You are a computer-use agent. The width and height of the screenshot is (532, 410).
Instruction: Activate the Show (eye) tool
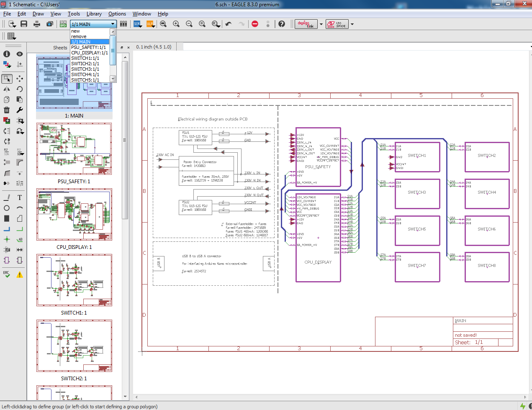point(19,54)
